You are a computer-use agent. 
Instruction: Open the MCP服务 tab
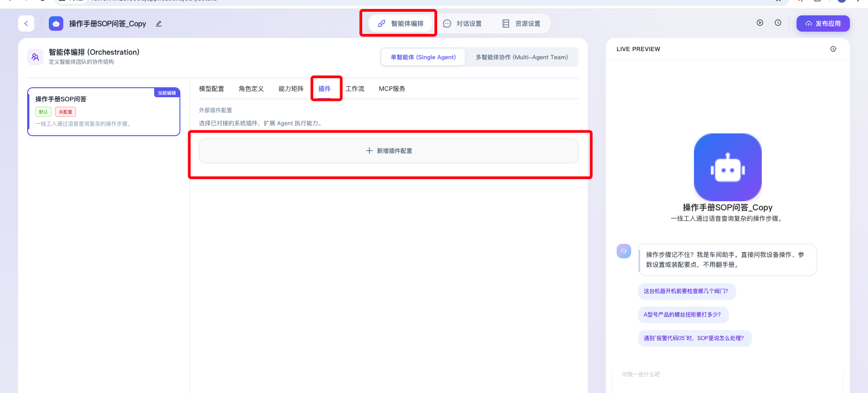click(x=392, y=89)
